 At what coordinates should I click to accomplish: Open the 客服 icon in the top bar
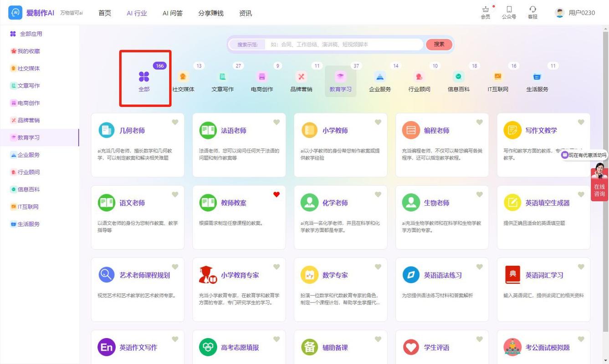tap(532, 12)
